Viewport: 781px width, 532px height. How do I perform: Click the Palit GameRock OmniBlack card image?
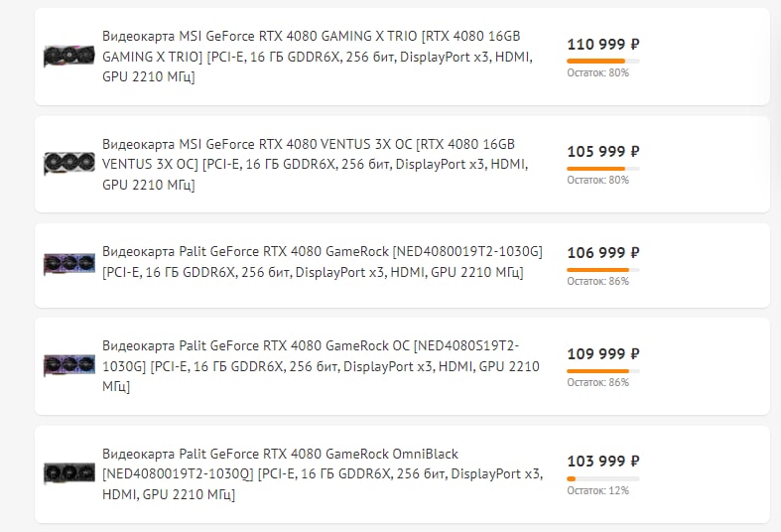coord(68,473)
